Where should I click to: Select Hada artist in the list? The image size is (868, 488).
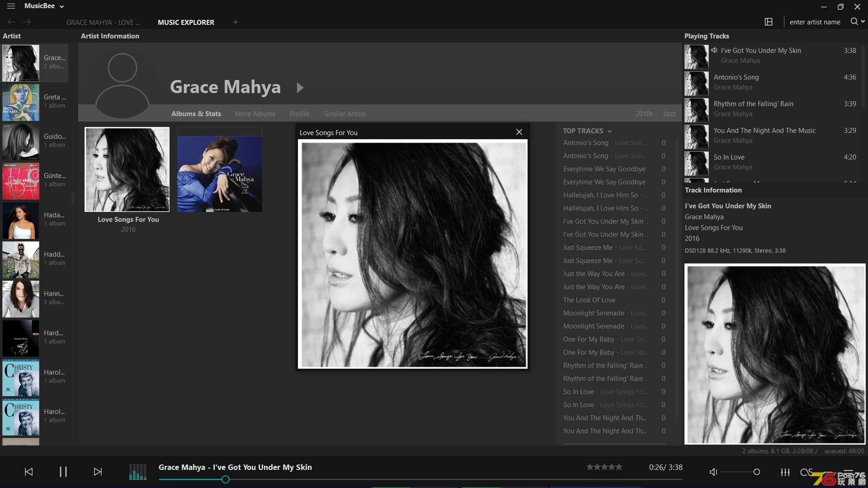(35, 220)
